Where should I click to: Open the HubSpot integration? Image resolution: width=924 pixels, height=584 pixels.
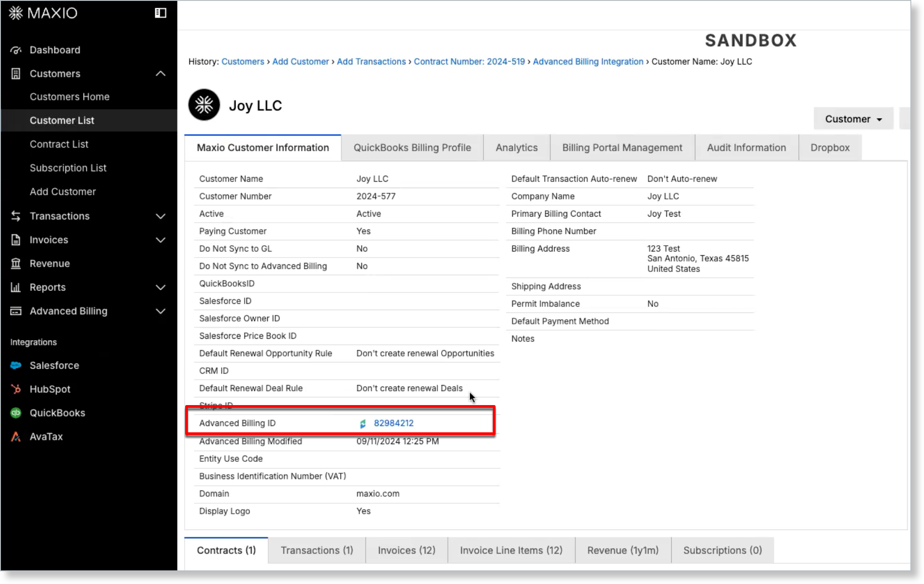(50, 389)
